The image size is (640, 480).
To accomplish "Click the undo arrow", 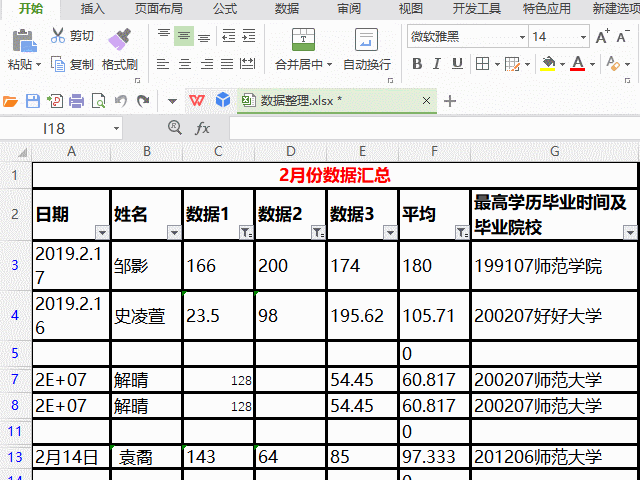I will pos(120,101).
